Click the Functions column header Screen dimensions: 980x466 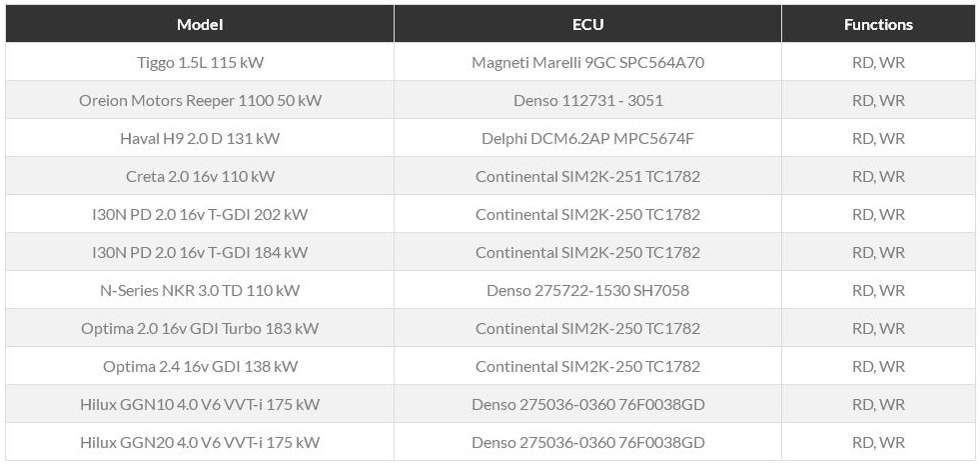(878, 24)
